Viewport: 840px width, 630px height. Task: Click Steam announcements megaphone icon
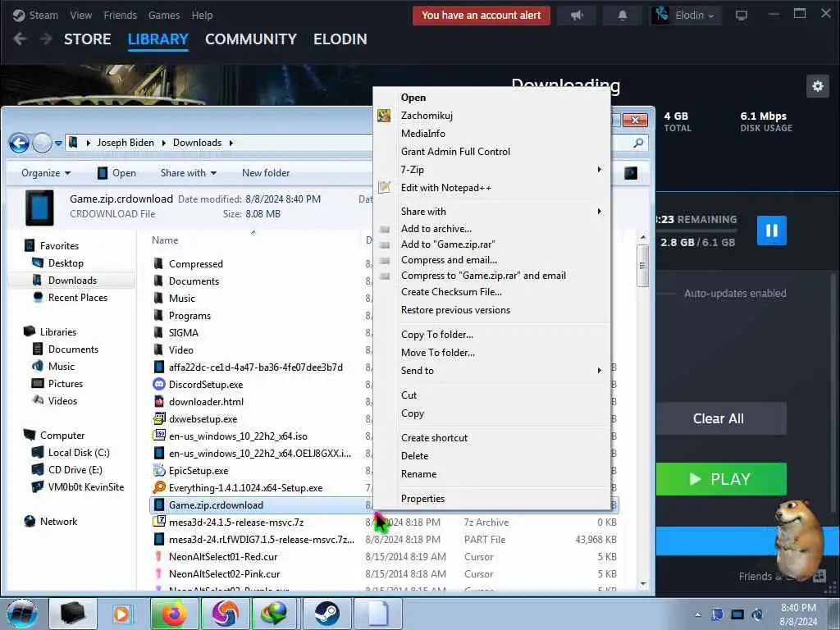(577, 16)
